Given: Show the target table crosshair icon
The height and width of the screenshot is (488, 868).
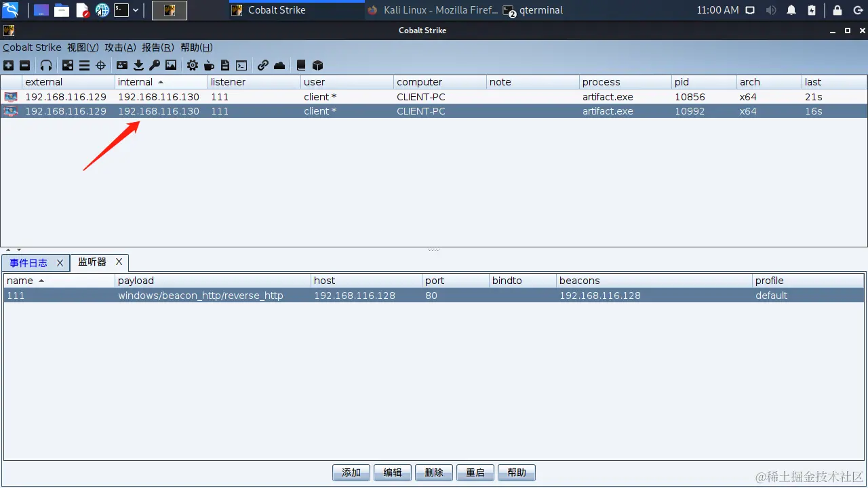Looking at the screenshot, I should 100,66.
